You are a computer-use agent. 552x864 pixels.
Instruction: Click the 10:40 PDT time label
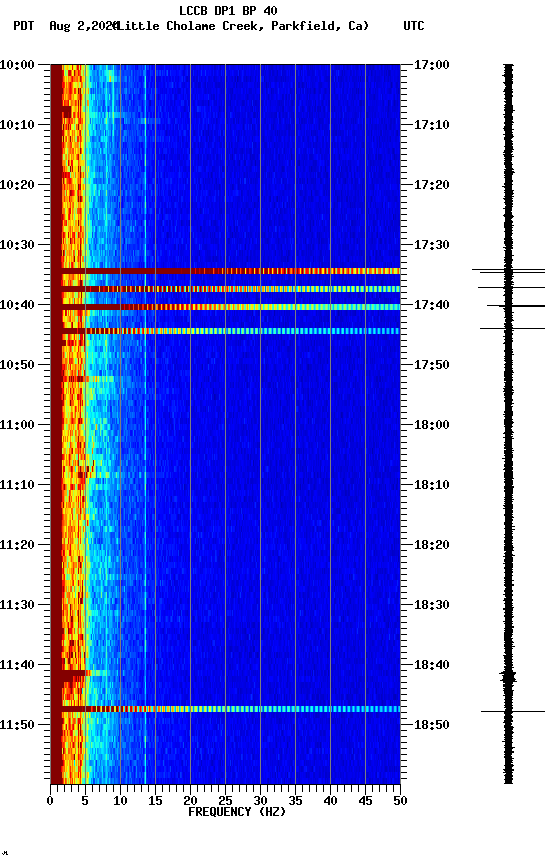coord(17,305)
